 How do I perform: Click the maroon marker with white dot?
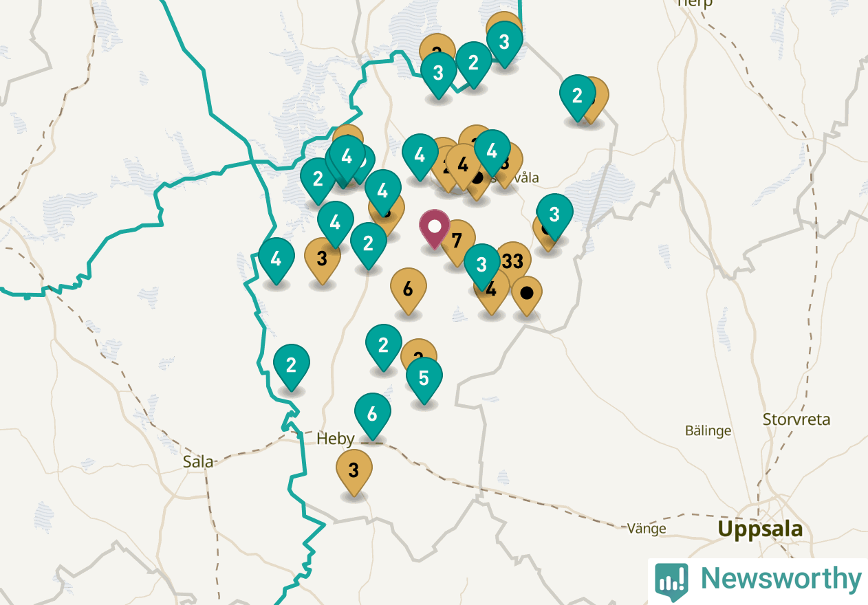[435, 229]
